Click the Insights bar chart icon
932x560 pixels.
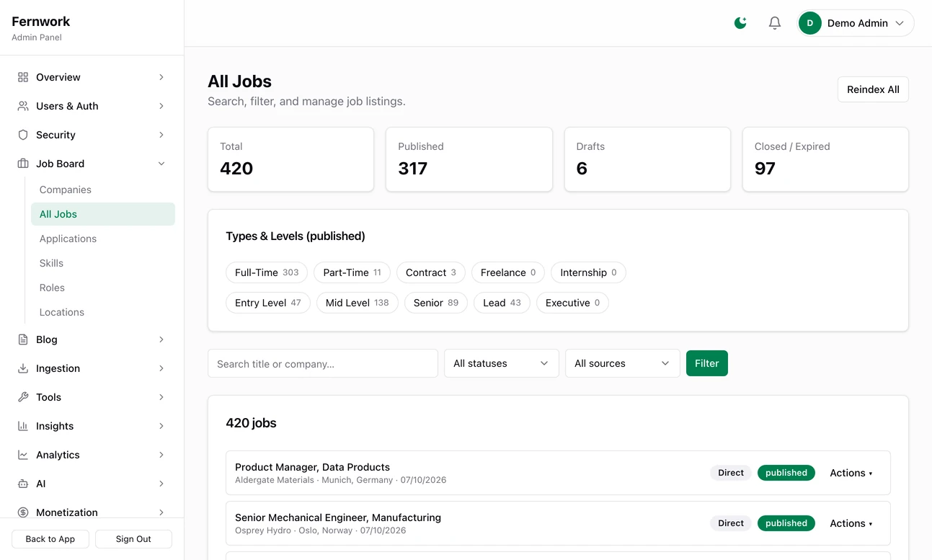tap(23, 426)
